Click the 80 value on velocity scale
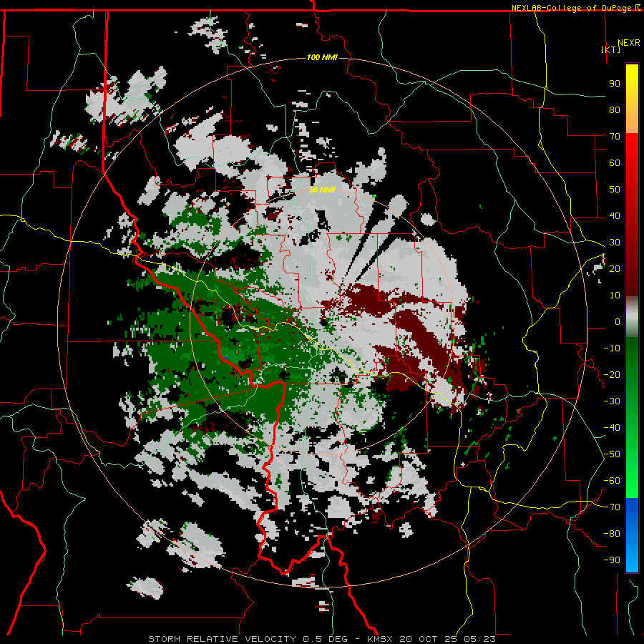This screenshot has height=644, width=644. pyautogui.click(x=615, y=110)
